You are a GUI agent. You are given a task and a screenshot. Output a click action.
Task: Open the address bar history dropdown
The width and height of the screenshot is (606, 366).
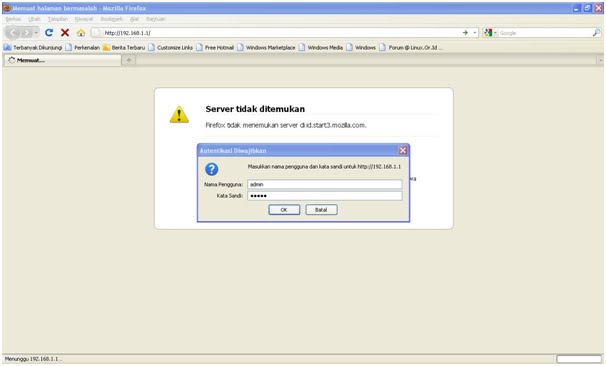475,33
